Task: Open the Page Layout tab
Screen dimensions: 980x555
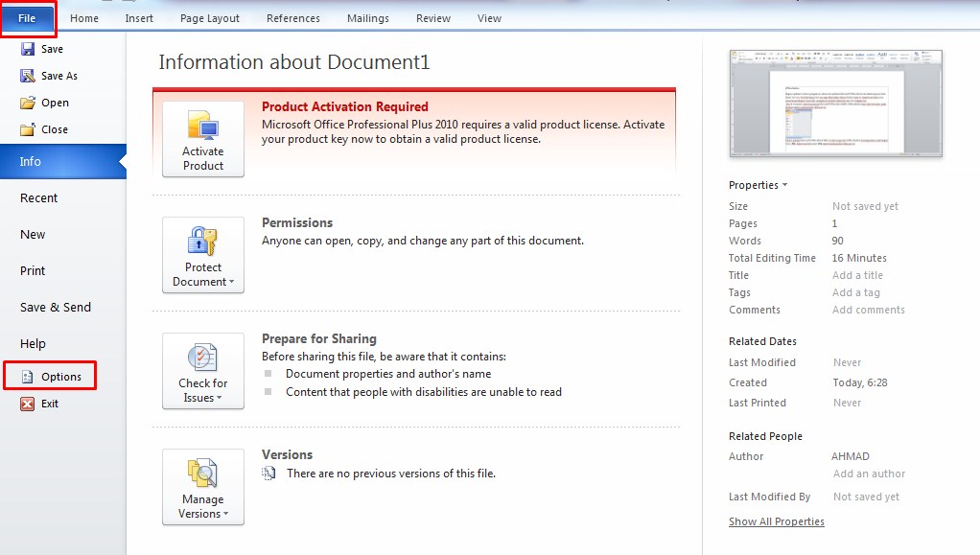Action: (x=209, y=18)
